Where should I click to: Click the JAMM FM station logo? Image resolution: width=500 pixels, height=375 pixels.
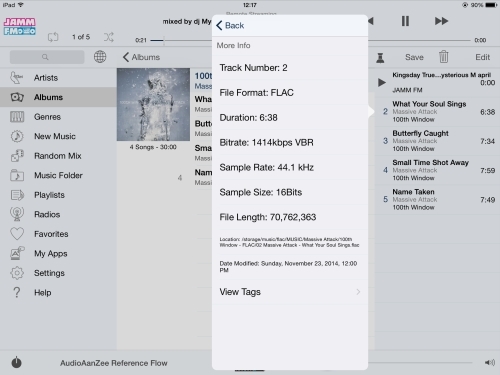pos(20,26)
